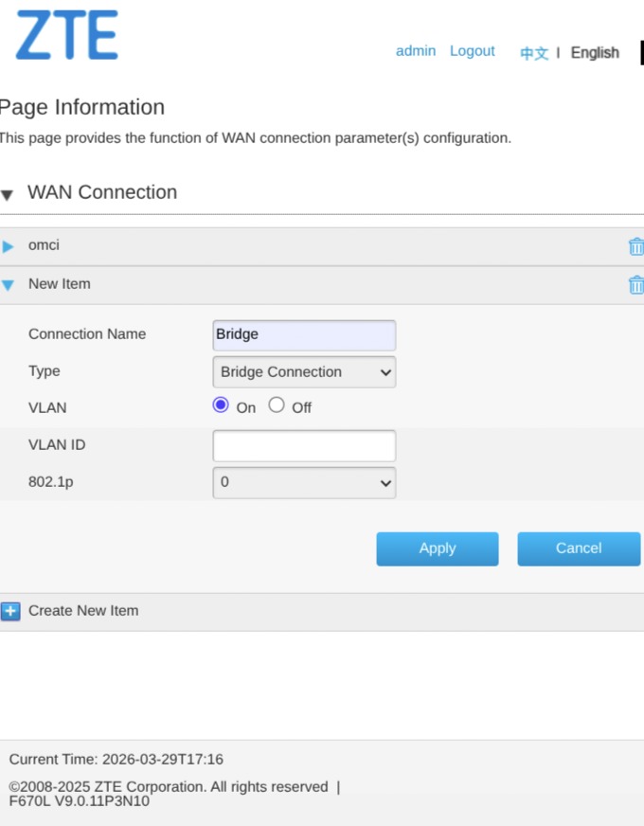
Task: Delete the omci connection via trash icon
Action: click(x=635, y=246)
